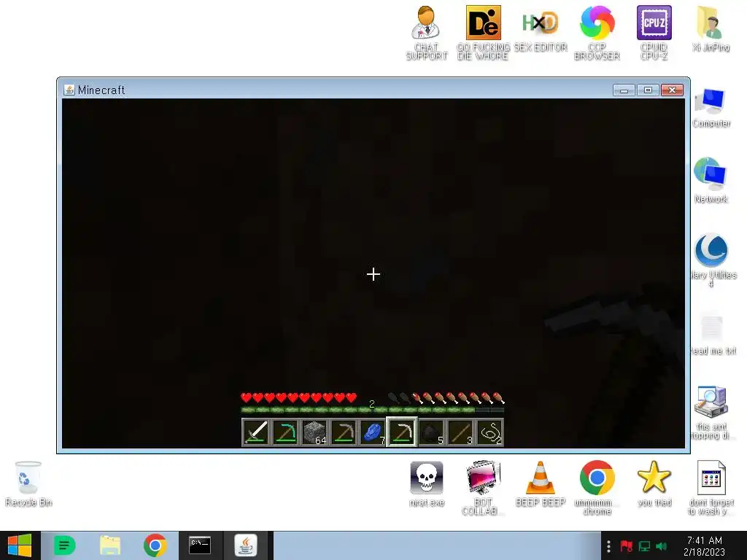Open the Recycle Bin
This screenshot has width=747, height=560.
coord(28,484)
